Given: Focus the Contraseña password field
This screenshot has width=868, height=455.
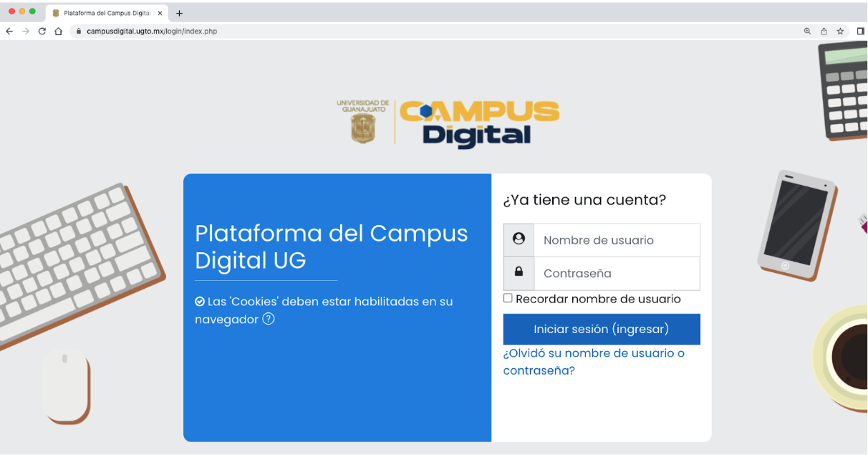Looking at the screenshot, I should coord(617,273).
